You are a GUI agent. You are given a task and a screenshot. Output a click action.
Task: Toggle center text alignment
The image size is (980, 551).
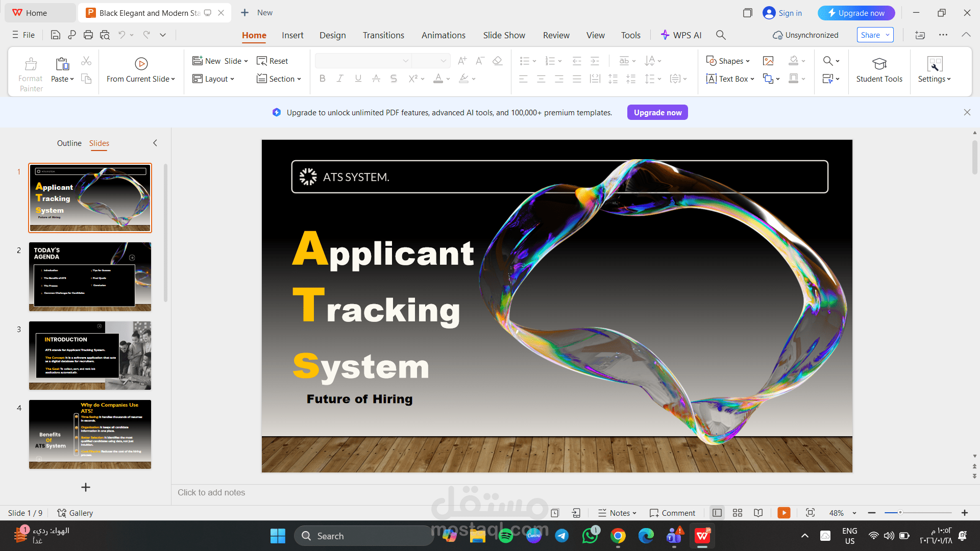click(x=541, y=78)
